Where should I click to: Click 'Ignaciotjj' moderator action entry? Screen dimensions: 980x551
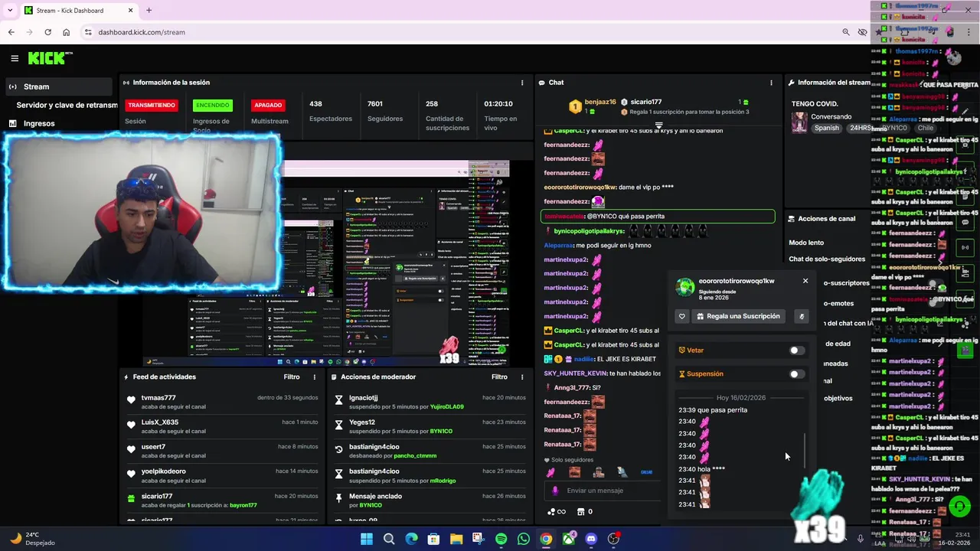pos(364,398)
